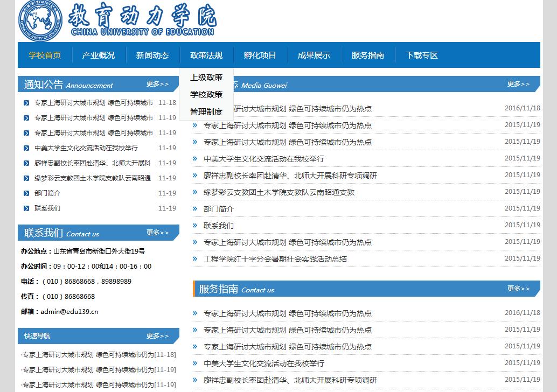Click arrow icon beside 联系我们 in 通知公告 list

point(26,208)
